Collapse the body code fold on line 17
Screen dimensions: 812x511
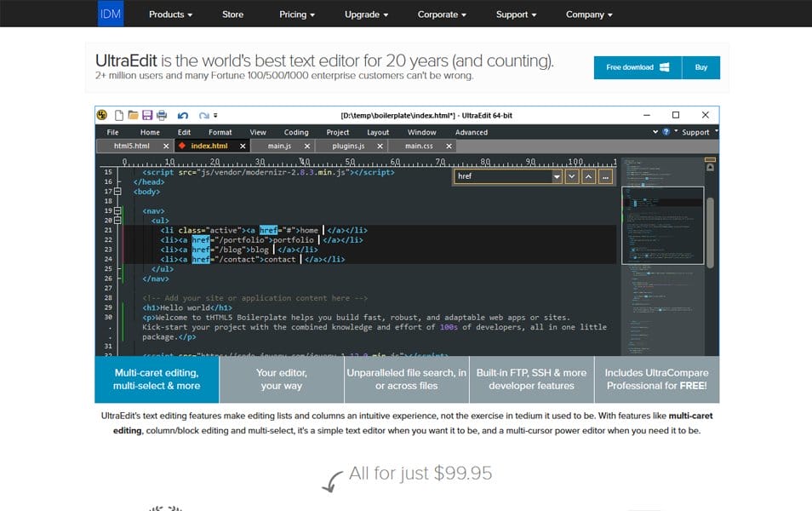117,192
